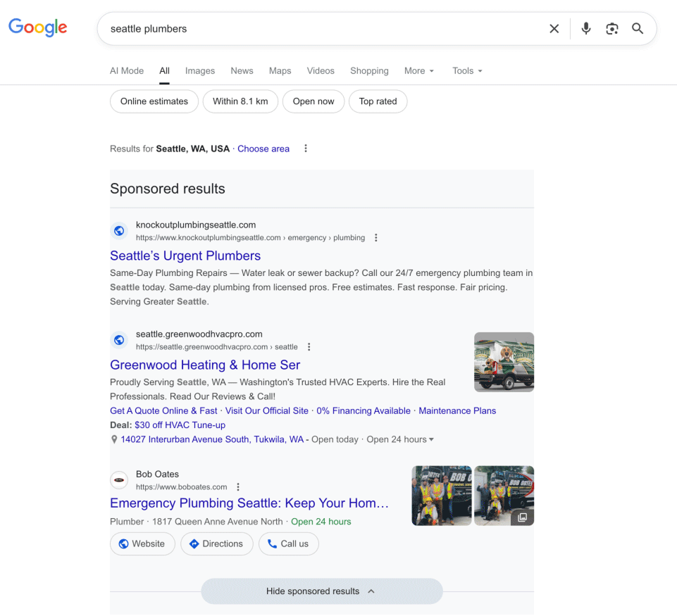Open the Tools dropdown
677x616 pixels.
click(x=467, y=70)
